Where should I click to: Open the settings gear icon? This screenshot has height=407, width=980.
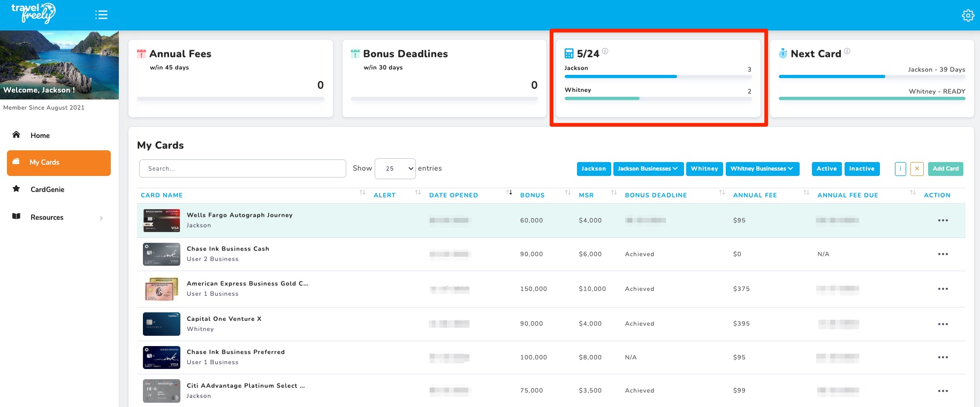pyautogui.click(x=968, y=16)
